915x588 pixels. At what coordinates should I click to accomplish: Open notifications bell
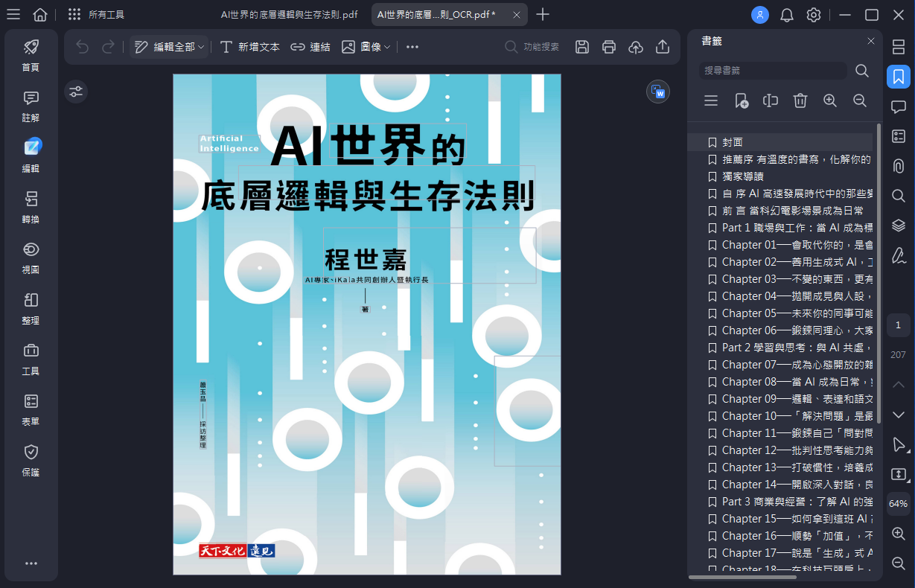(787, 15)
